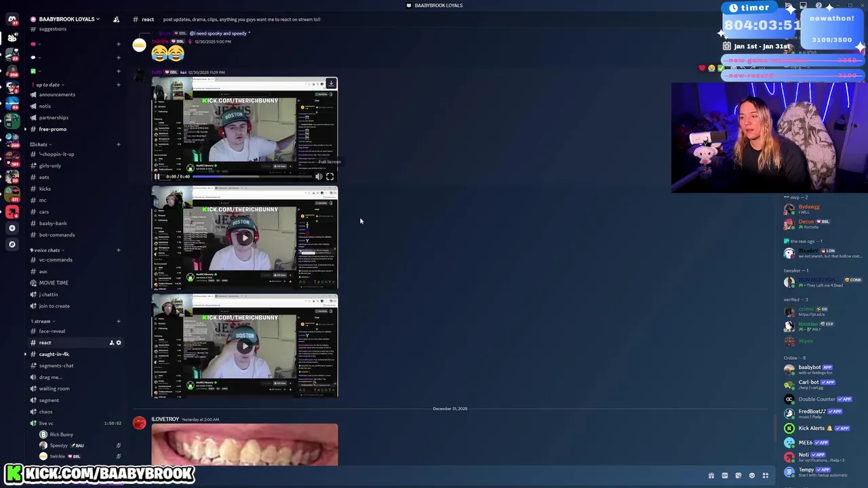Pause the first playing video
Screen dimensions: 868x488
tap(157, 176)
